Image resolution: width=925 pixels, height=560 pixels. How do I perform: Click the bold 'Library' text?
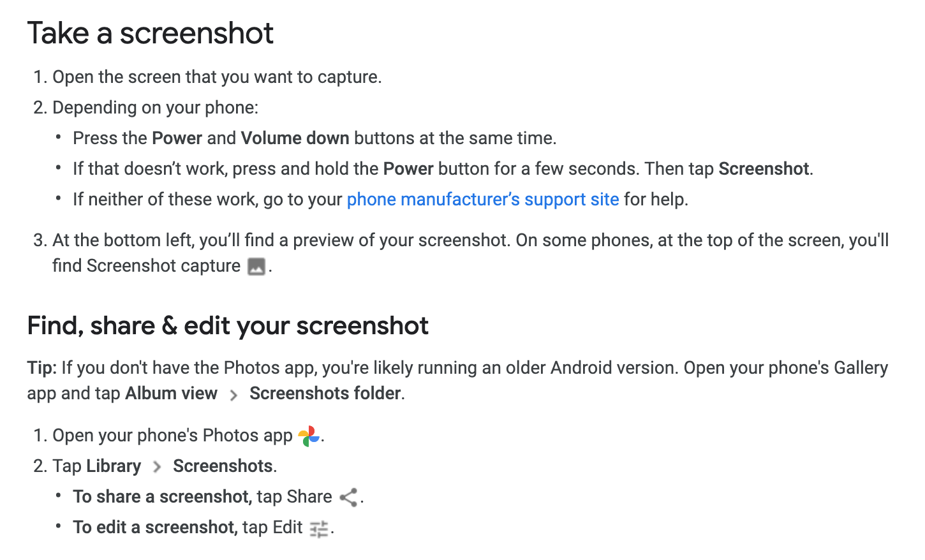114,466
